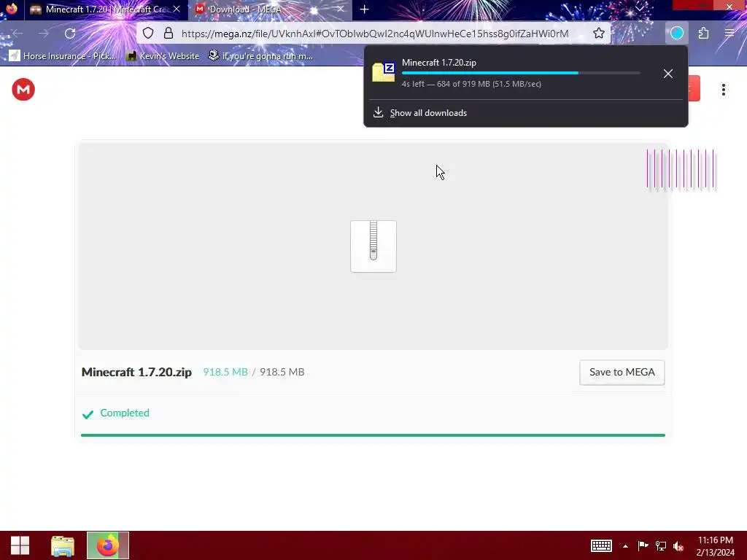Open the Windows Start menu

[x=20, y=545]
